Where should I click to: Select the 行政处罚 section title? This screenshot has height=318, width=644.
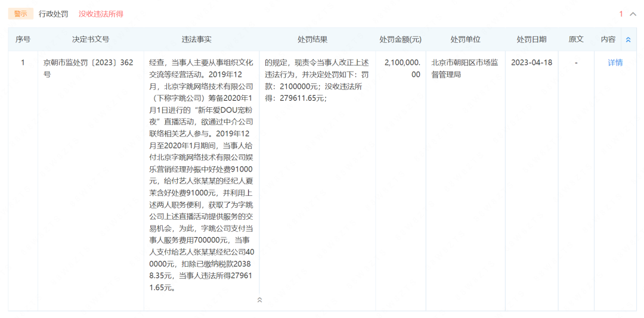(53, 14)
